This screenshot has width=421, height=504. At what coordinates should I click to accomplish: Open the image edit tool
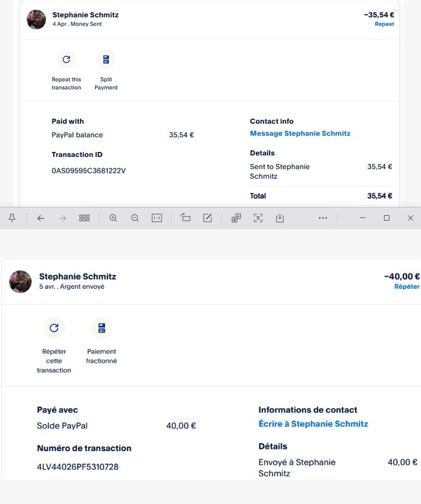tap(208, 218)
